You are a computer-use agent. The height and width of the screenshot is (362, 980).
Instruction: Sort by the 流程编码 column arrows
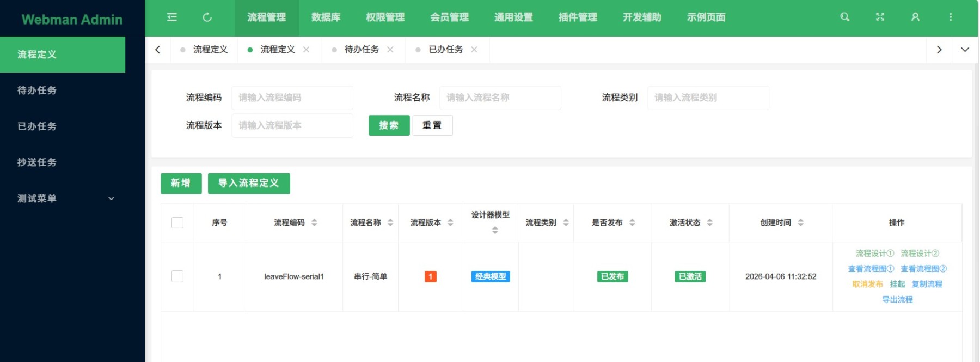[x=314, y=222]
